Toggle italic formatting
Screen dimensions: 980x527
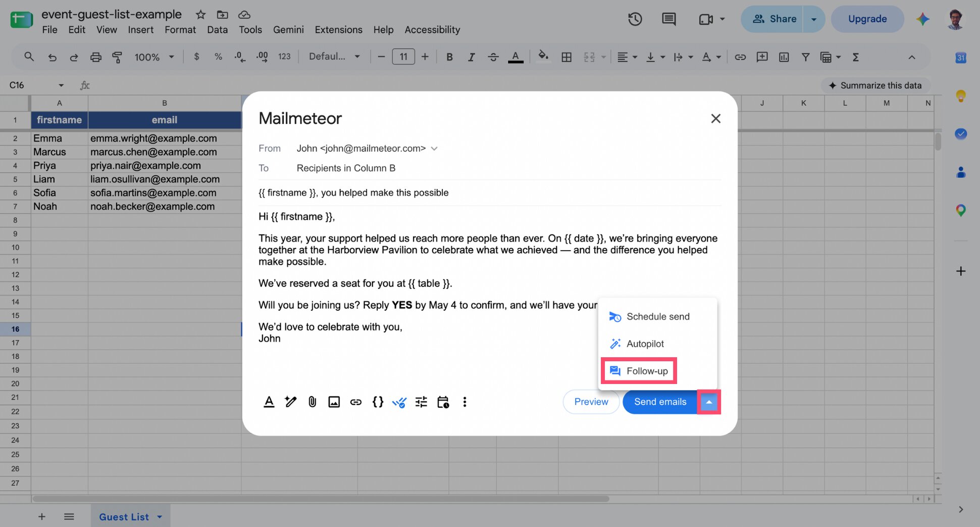pos(471,57)
